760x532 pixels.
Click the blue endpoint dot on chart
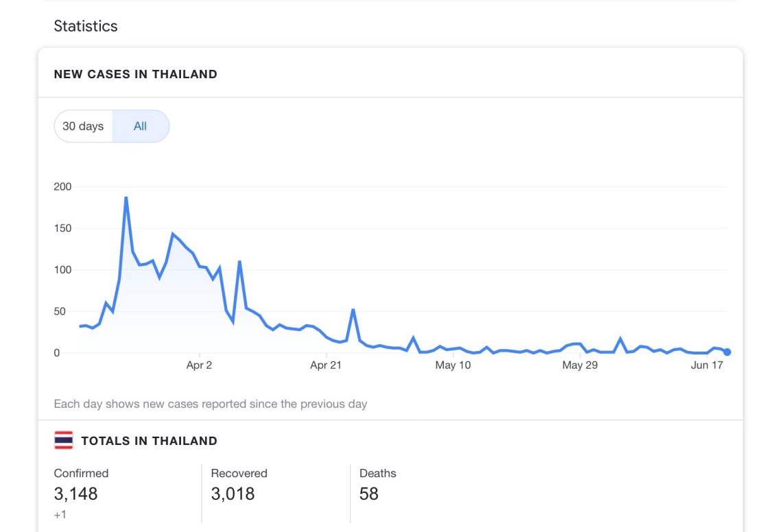[727, 352]
